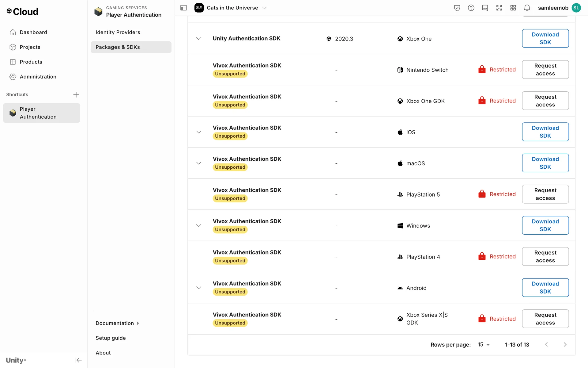Open the Cats in the Universe project dropdown
The image size is (588, 368).
coord(264,8)
